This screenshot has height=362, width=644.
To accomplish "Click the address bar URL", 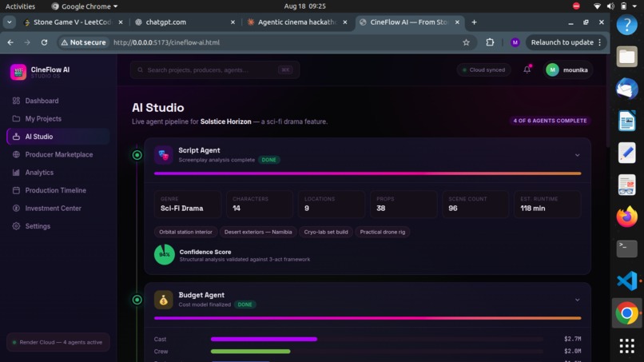I will [166, 42].
